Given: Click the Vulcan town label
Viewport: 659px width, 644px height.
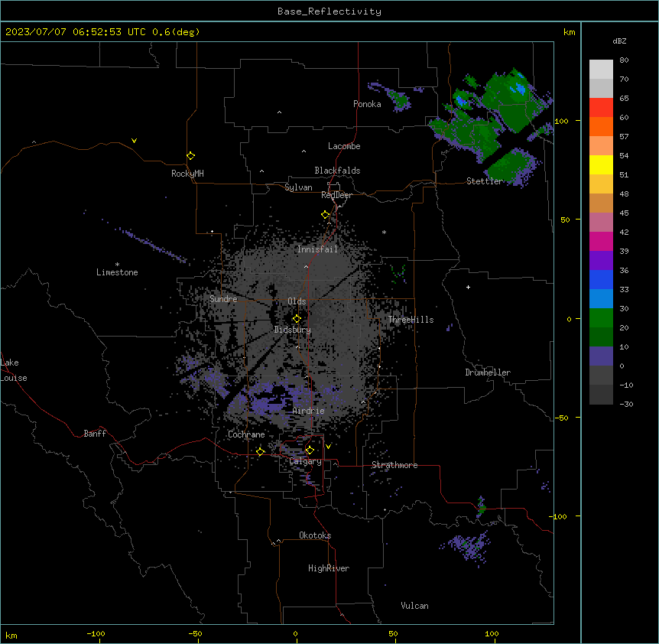Looking at the screenshot, I should (415, 606).
